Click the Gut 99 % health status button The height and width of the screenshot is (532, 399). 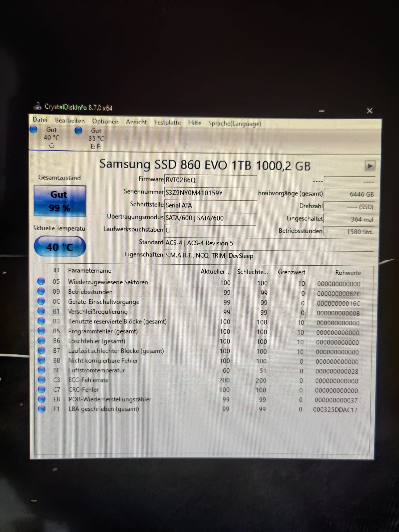pos(60,201)
